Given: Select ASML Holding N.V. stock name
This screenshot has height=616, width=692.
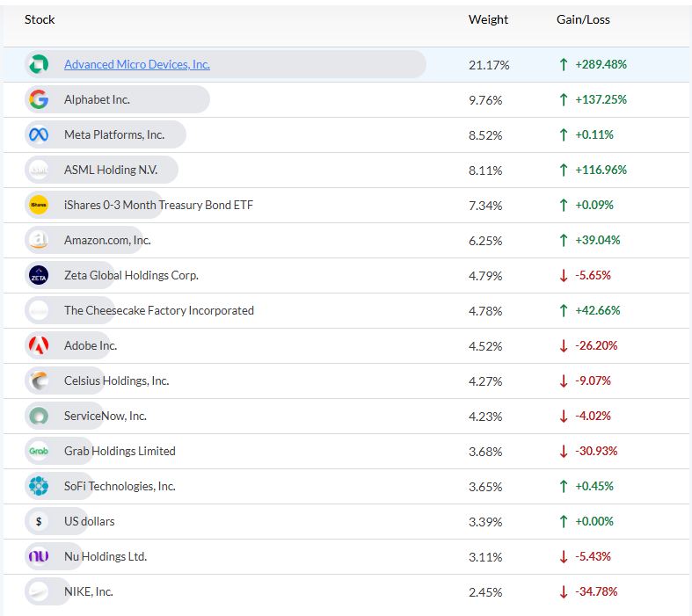Looking at the screenshot, I should (111, 170).
